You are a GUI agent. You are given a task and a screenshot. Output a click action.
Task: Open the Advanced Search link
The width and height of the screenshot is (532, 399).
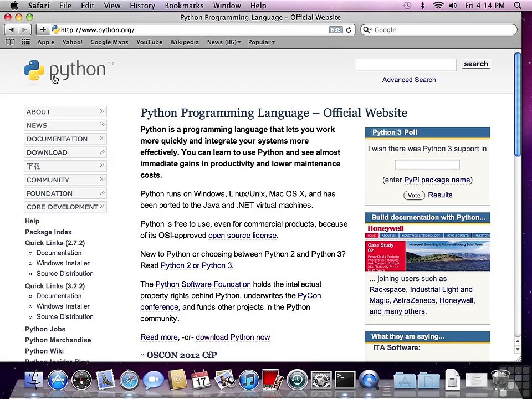(409, 80)
